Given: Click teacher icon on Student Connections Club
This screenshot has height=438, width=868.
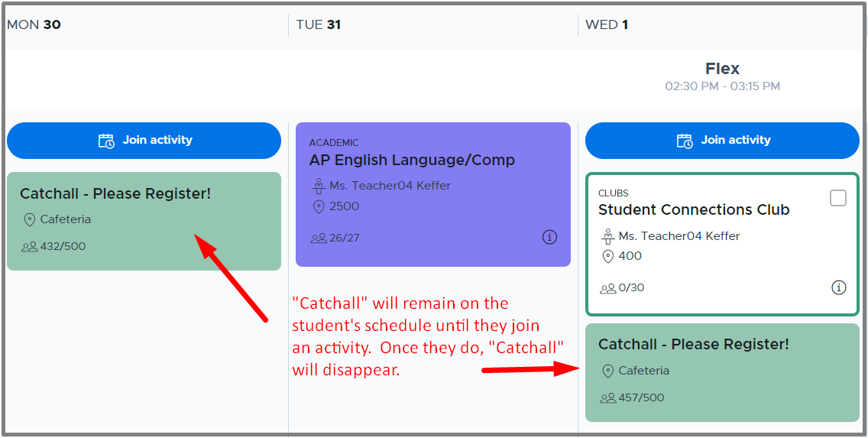Looking at the screenshot, I should [x=607, y=236].
